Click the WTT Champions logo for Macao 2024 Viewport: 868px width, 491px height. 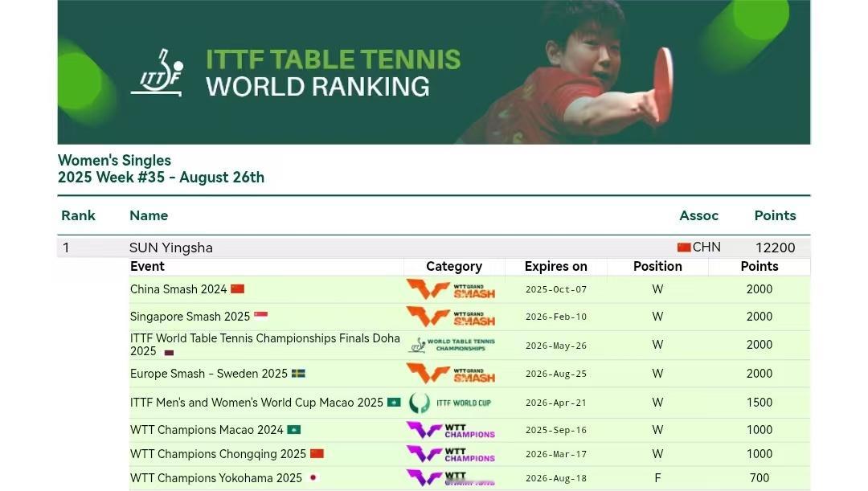point(451,430)
